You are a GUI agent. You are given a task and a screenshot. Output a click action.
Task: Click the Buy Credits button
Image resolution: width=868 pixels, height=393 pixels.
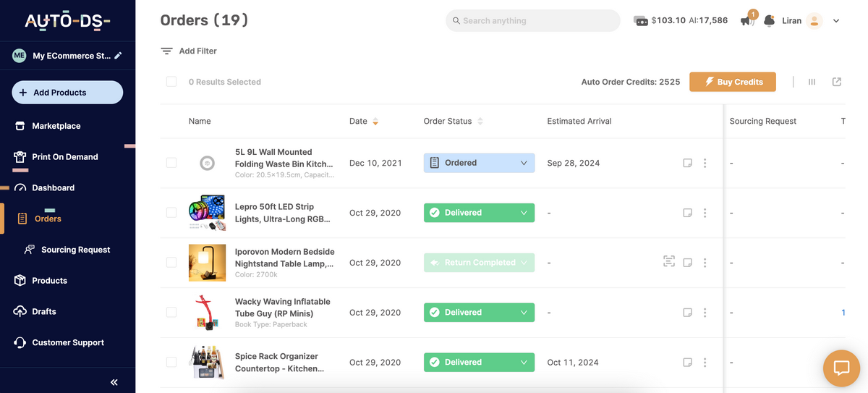tap(732, 83)
